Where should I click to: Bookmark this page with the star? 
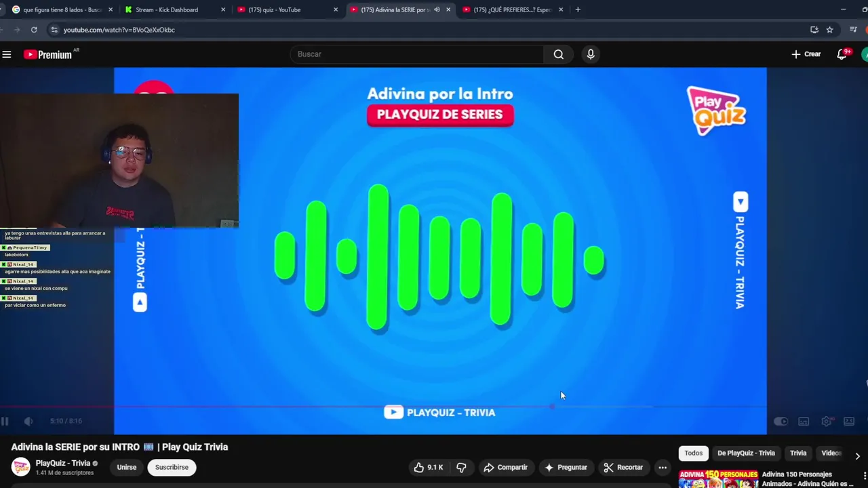click(829, 30)
